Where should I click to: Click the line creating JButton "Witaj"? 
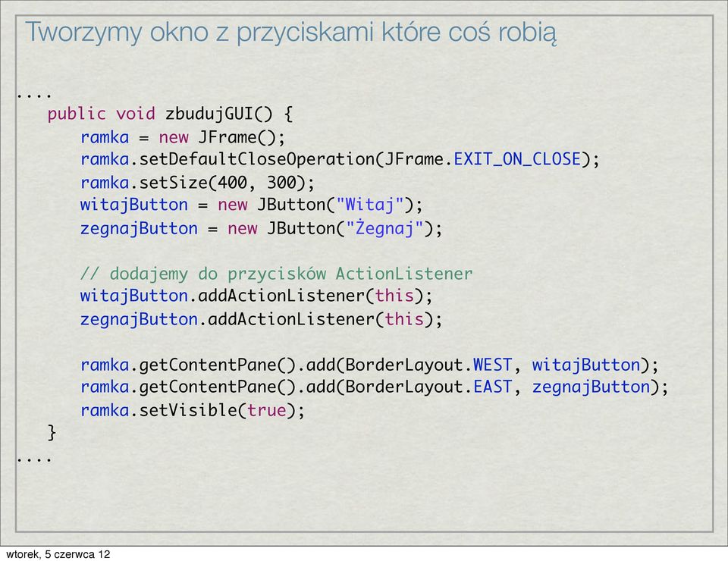pos(251,205)
